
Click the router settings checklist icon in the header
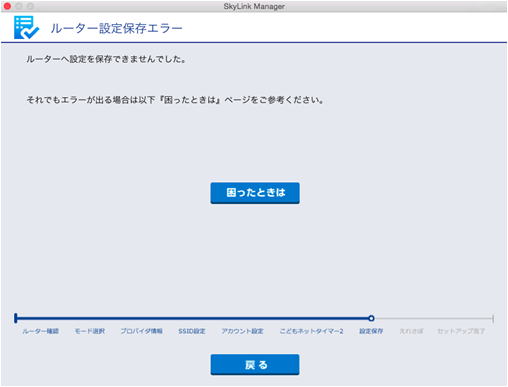[x=26, y=28]
